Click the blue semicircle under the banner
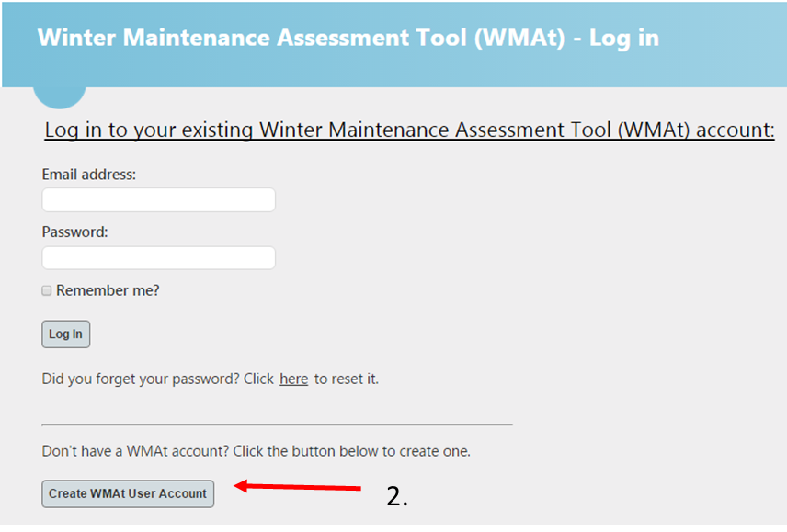This screenshot has height=532, width=787. [x=59, y=96]
